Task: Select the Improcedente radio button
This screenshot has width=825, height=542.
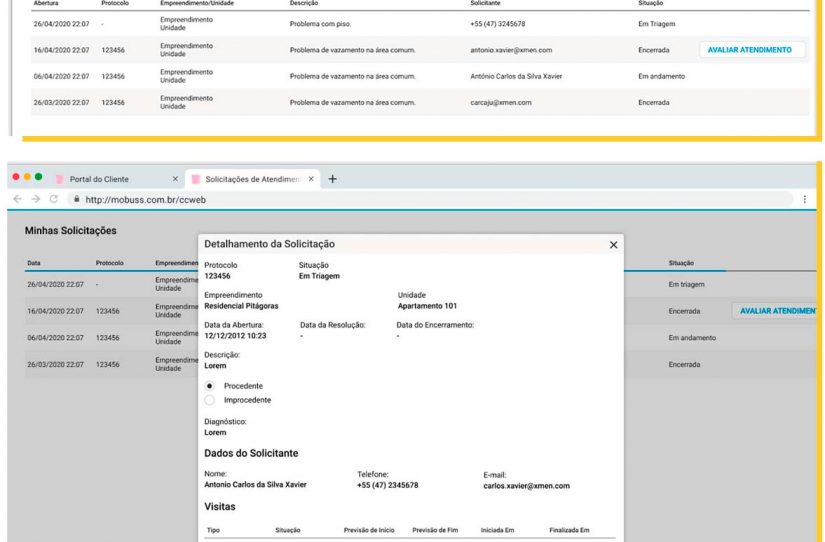Action: tap(209, 400)
